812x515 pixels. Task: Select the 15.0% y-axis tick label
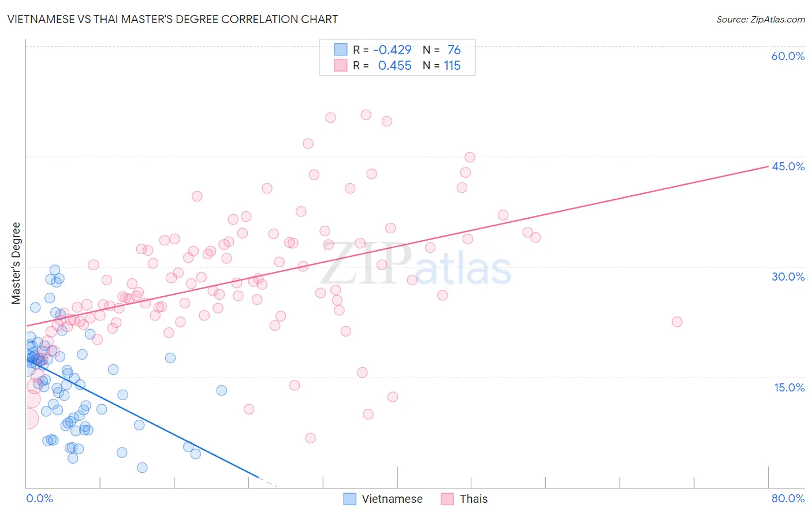click(x=789, y=387)
